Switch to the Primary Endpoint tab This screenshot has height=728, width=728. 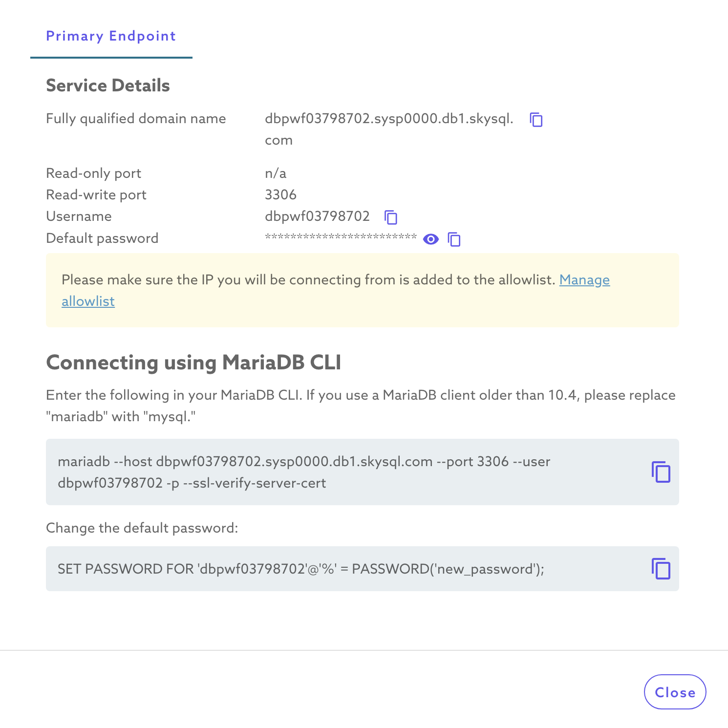coord(111,36)
